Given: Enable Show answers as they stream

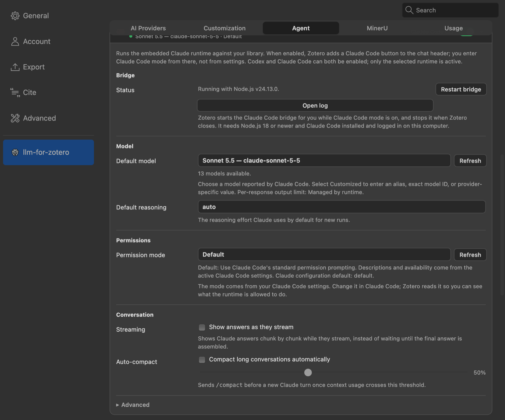Looking at the screenshot, I should tap(202, 327).
